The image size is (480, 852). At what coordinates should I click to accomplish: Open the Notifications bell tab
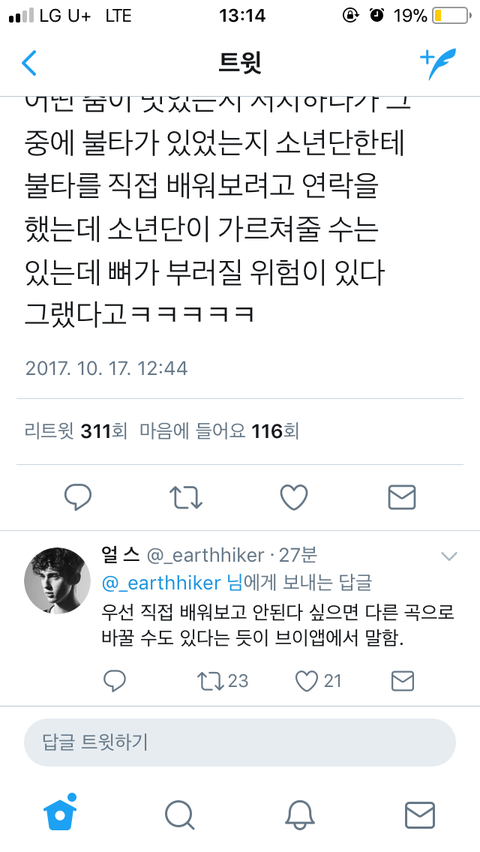click(300, 815)
